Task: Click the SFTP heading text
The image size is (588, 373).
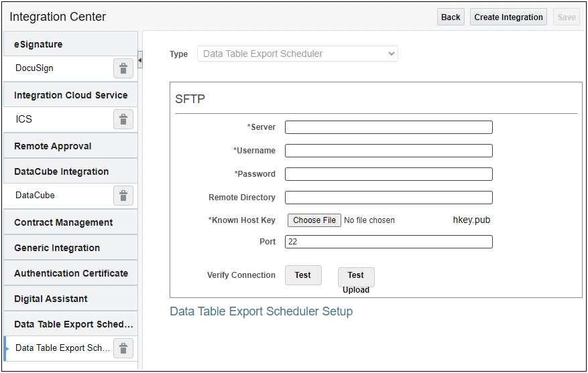Action: coord(190,99)
